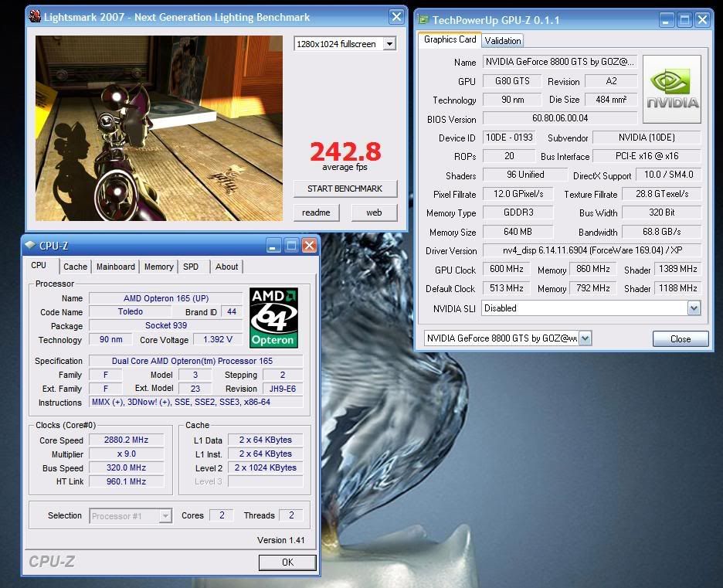Open the Cache tab in CPU-Z
This screenshot has width=723, height=588.
pos(75,267)
